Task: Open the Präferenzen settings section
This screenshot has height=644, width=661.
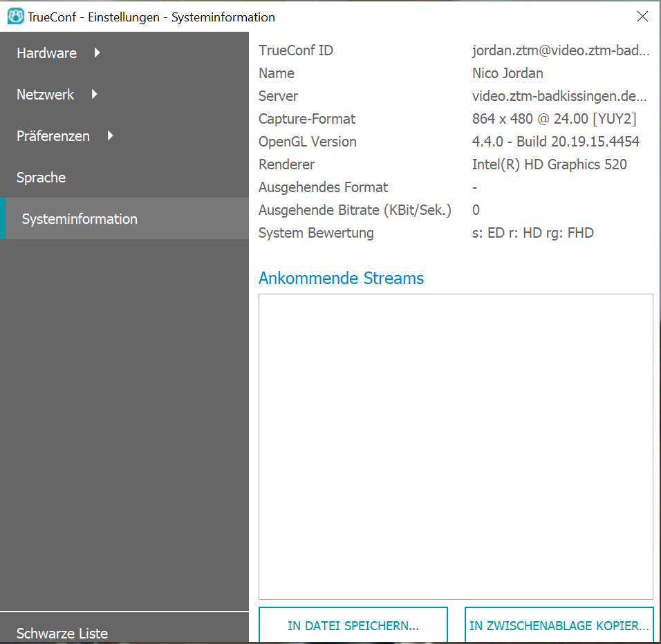Action: point(53,136)
